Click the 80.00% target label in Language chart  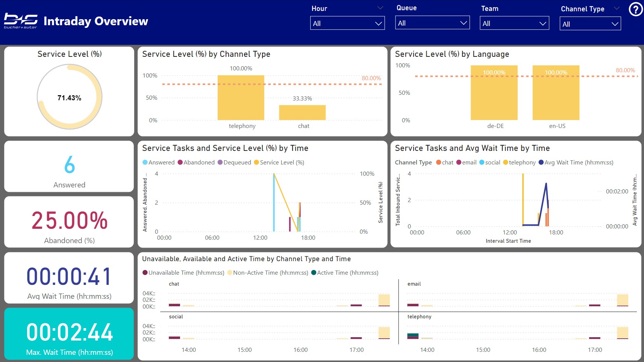click(625, 70)
